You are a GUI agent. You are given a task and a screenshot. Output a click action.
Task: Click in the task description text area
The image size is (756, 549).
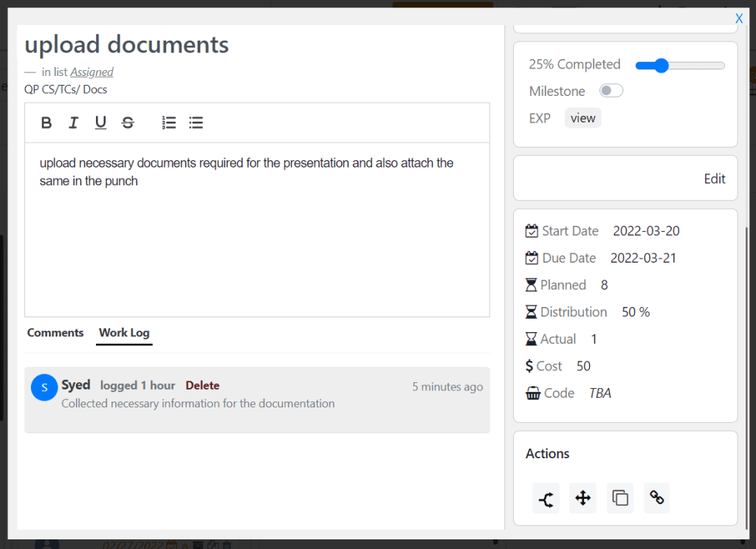[257, 230]
